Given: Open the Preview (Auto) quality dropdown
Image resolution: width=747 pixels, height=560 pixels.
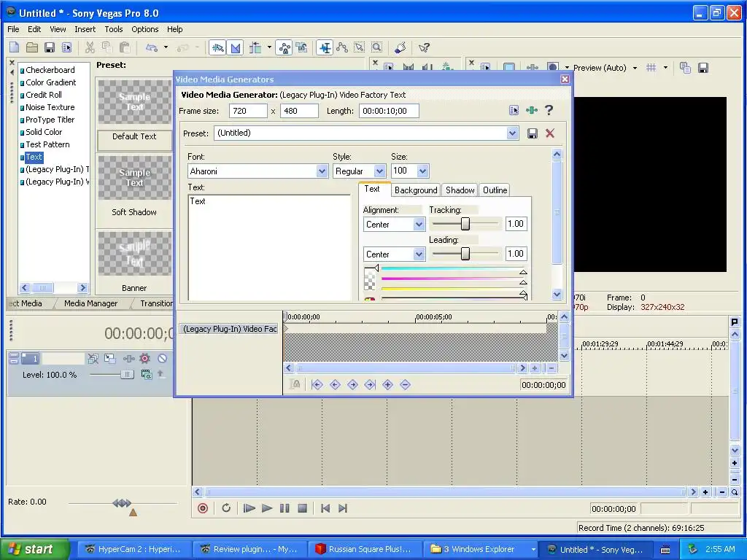Looking at the screenshot, I should 635,68.
